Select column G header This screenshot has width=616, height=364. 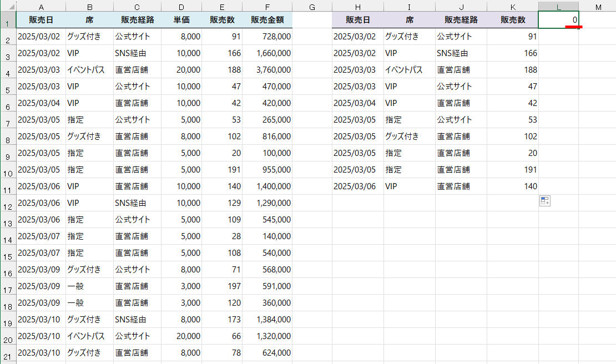point(312,7)
